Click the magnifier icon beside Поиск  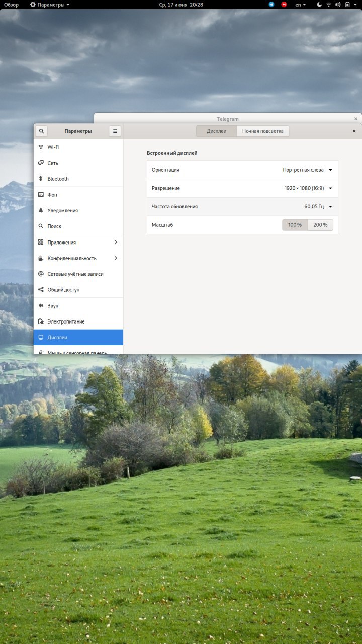[41, 226]
